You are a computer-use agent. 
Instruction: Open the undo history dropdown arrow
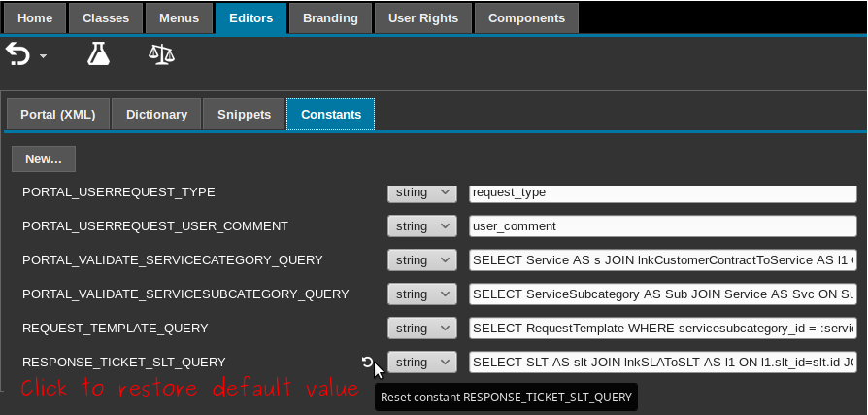click(x=44, y=57)
